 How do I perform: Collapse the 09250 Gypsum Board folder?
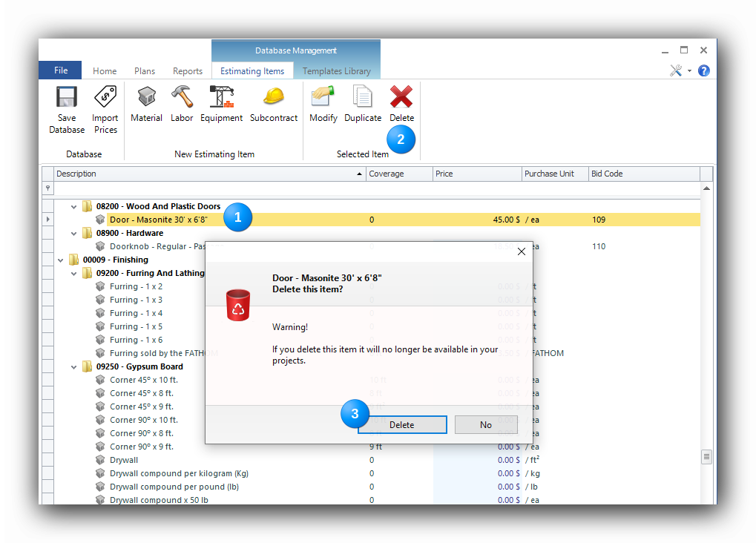point(74,367)
